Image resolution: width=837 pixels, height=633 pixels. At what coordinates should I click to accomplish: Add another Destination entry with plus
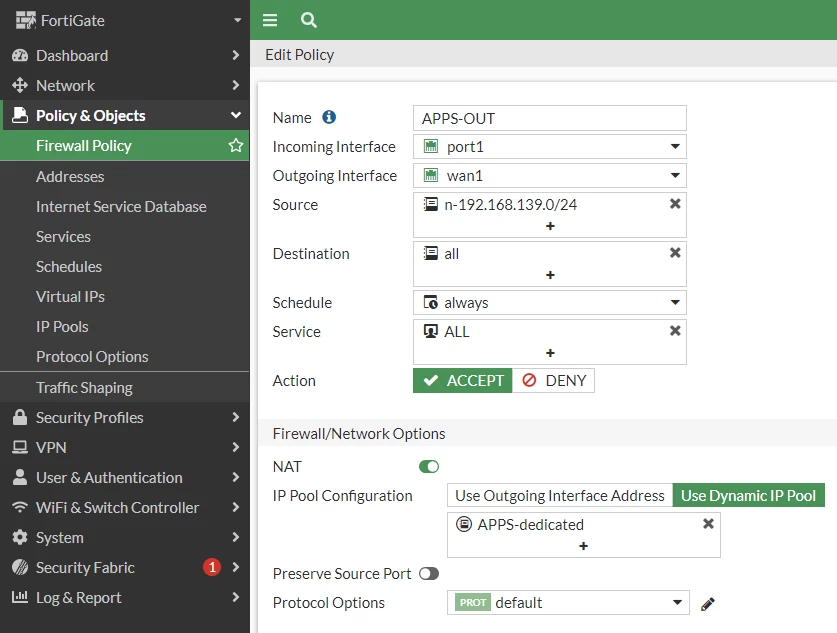pyautogui.click(x=550, y=275)
